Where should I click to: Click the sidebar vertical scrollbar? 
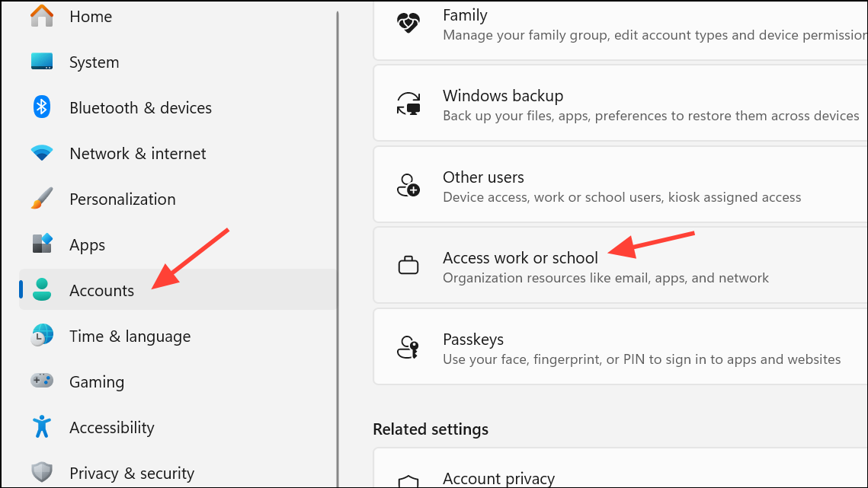pos(338,244)
